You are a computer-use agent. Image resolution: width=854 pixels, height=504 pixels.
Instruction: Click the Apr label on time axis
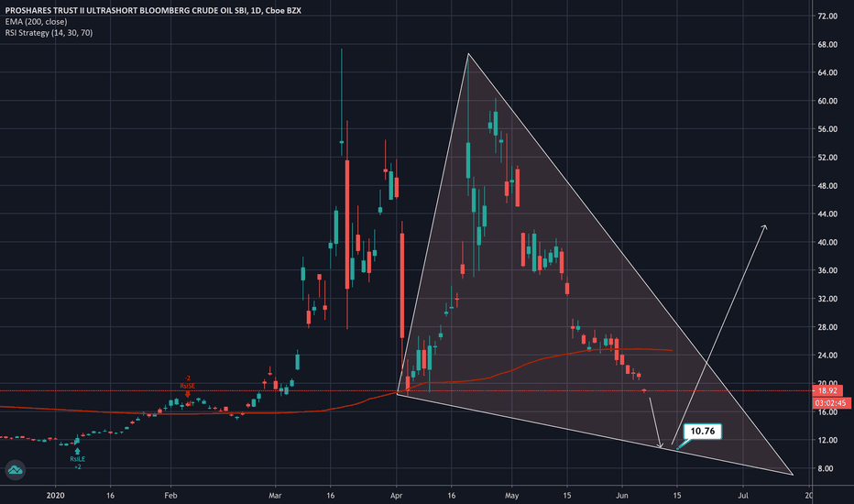click(396, 495)
